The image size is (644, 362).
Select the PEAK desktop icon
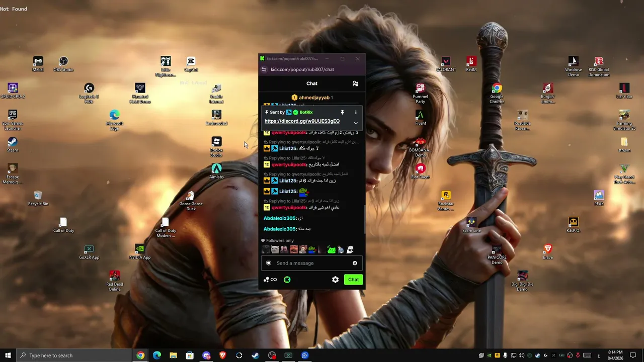click(x=599, y=198)
